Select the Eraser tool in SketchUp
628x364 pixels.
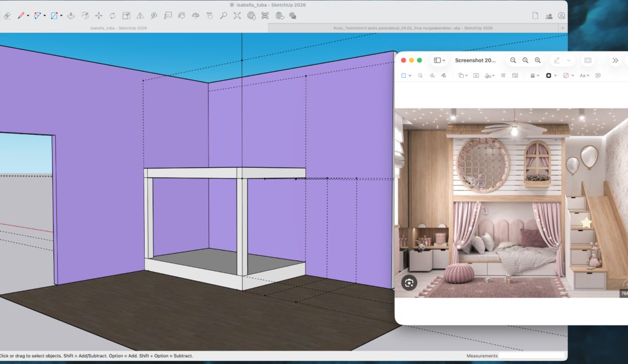[7, 15]
